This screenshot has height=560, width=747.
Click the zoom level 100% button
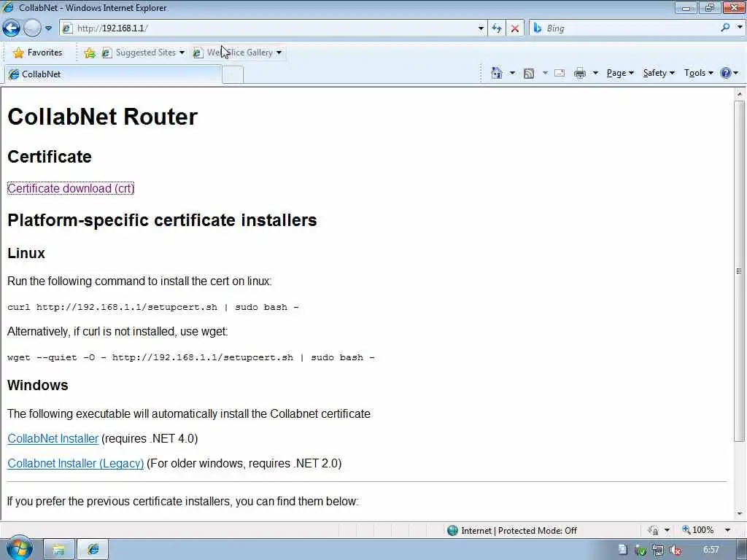click(698, 530)
